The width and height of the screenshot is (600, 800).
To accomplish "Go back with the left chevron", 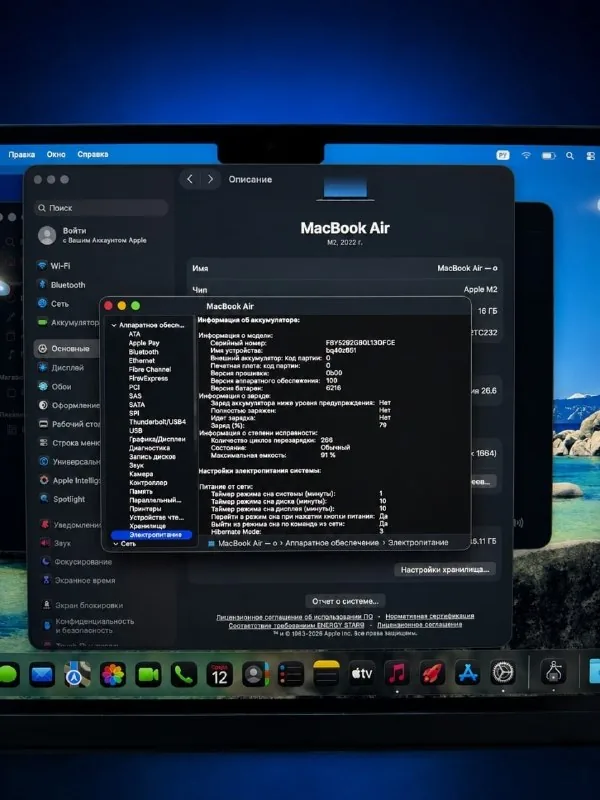I will click(x=190, y=179).
